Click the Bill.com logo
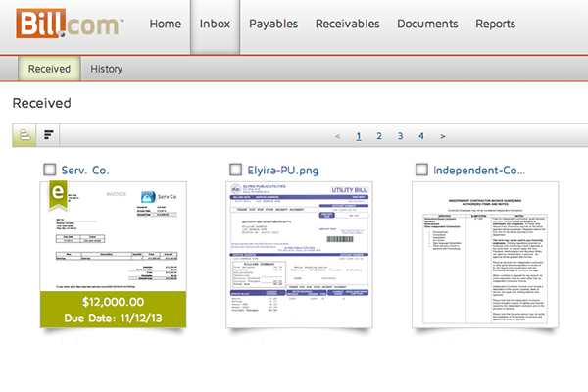 click(x=70, y=24)
